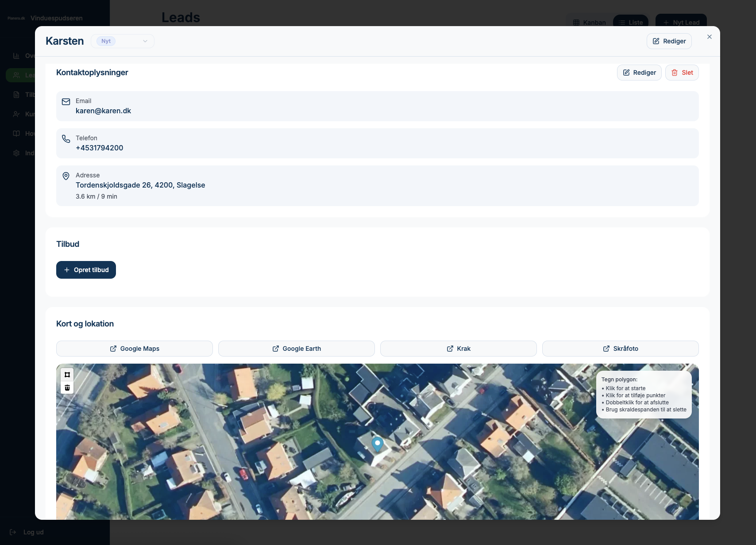Close the Karsten lead dialog
Screen dimensions: 756x545
coord(709,37)
